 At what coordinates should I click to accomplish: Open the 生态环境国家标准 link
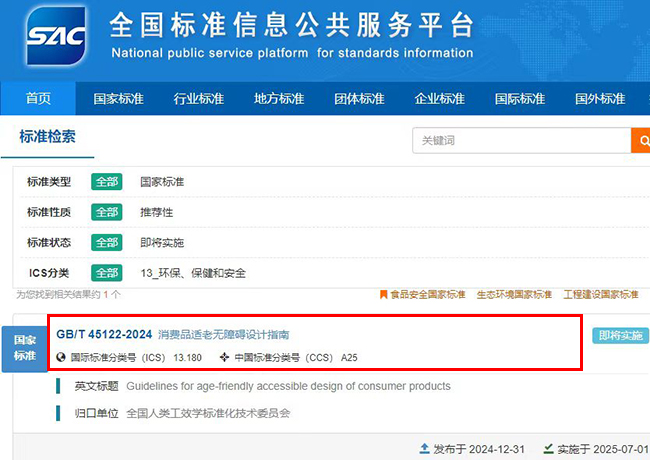coord(514,295)
